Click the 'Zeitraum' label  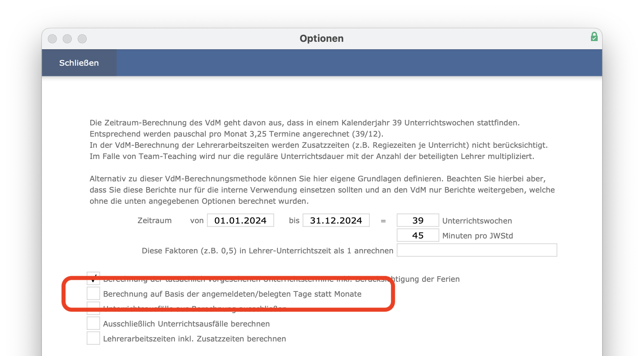point(155,221)
